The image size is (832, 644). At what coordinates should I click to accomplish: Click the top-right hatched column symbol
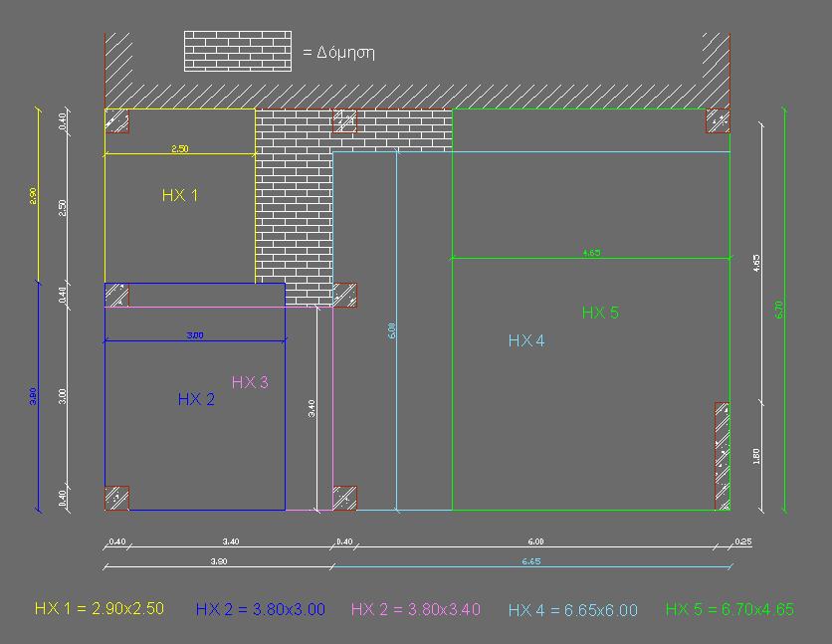[x=718, y=120]
